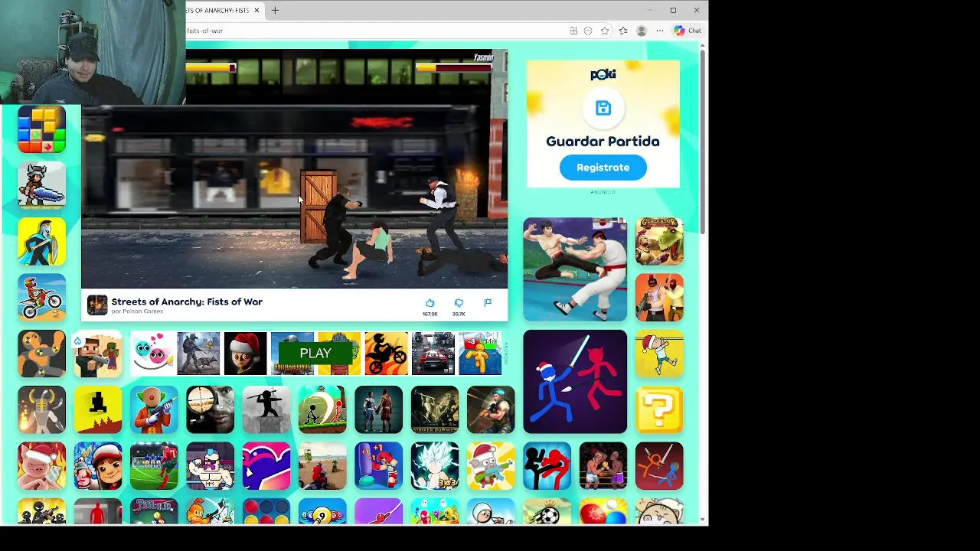Click inside the fighting game canvas
The width and height of the screenshot is (980, 551).
click(294, 169)
